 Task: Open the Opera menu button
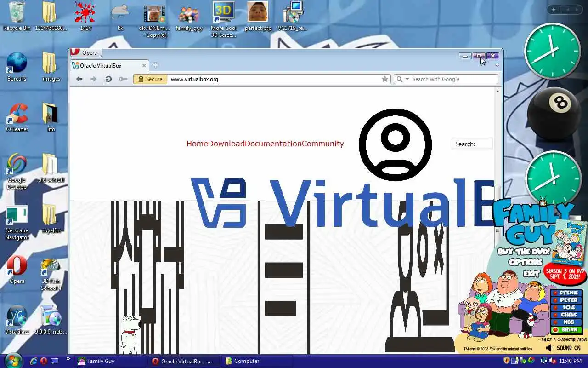click(x=85, y=52)
